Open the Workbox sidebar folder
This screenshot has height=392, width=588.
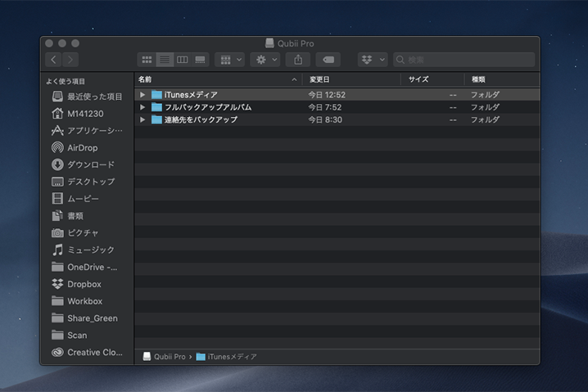pos(77,301)
